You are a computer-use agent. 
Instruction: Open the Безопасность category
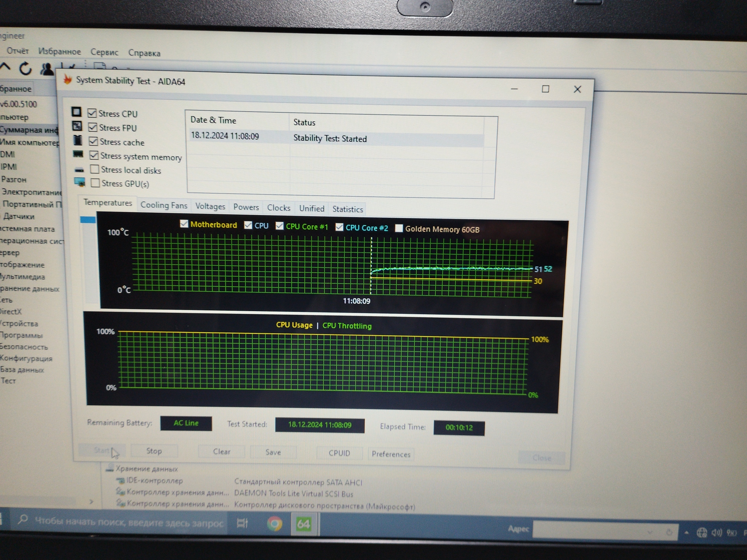[x=24, y=346]
